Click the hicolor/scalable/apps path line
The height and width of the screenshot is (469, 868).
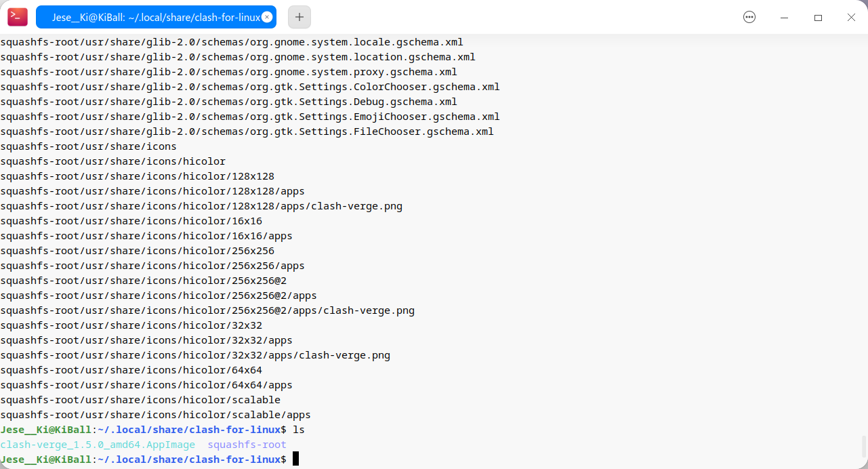pyautogui.click(x=155, y=415)
